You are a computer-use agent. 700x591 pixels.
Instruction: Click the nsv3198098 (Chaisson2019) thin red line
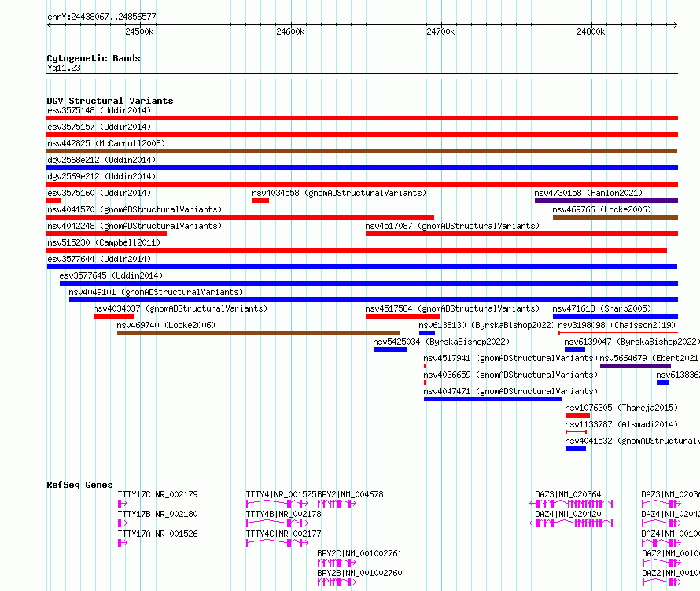pyautogui.click(x=618, y=333)
